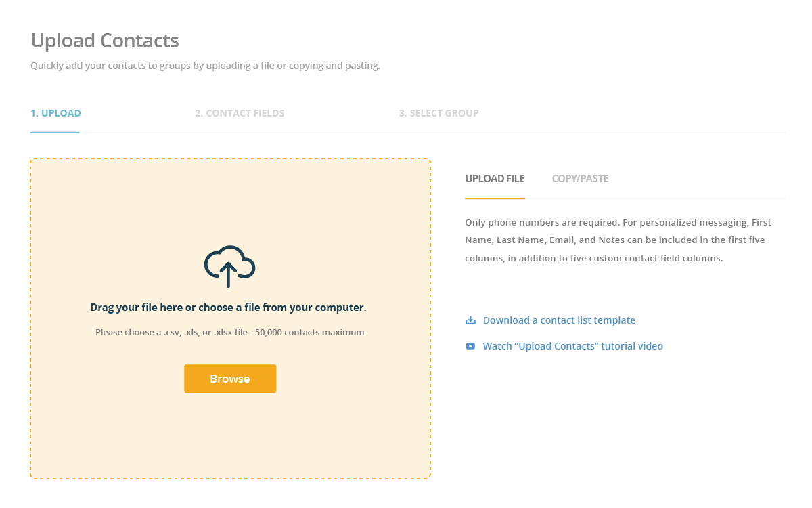Image resolution: width=812 pixels, height=508 pixels.
Task: Click the orange underline beneath UPLOAD FILE
Action: coord(495,198)
